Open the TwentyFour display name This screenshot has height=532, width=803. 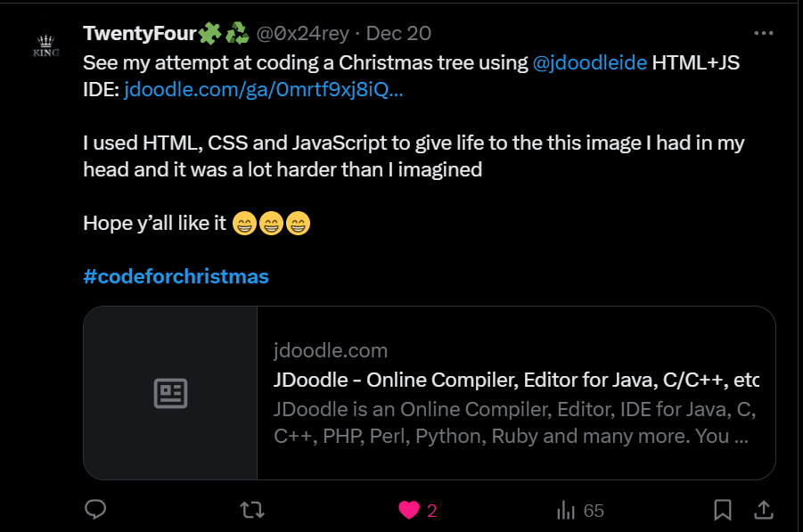coord(139,34)
